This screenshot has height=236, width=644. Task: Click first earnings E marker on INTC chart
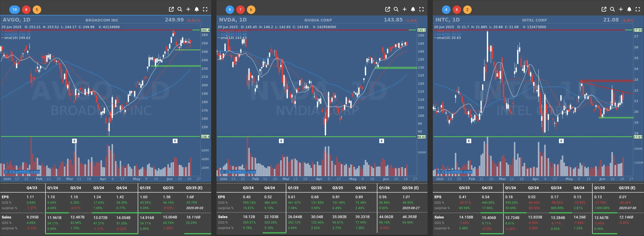click(x=469, y=141)
